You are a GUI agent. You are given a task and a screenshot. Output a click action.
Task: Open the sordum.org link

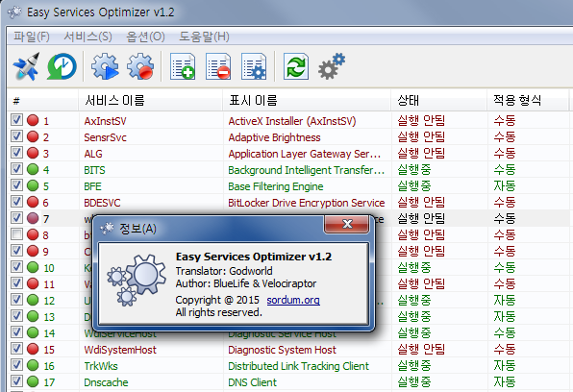pos(293,300)
